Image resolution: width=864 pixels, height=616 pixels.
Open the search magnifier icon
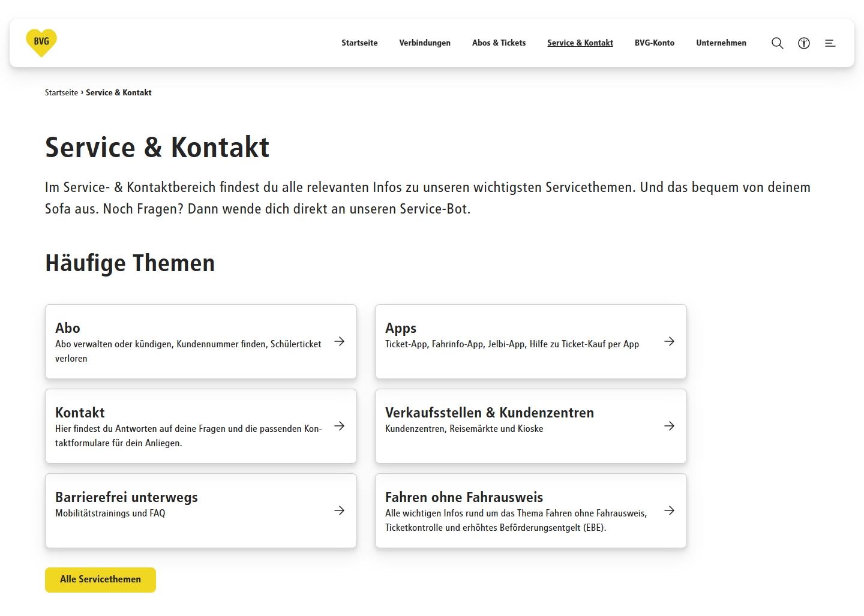tap(778, 43)
